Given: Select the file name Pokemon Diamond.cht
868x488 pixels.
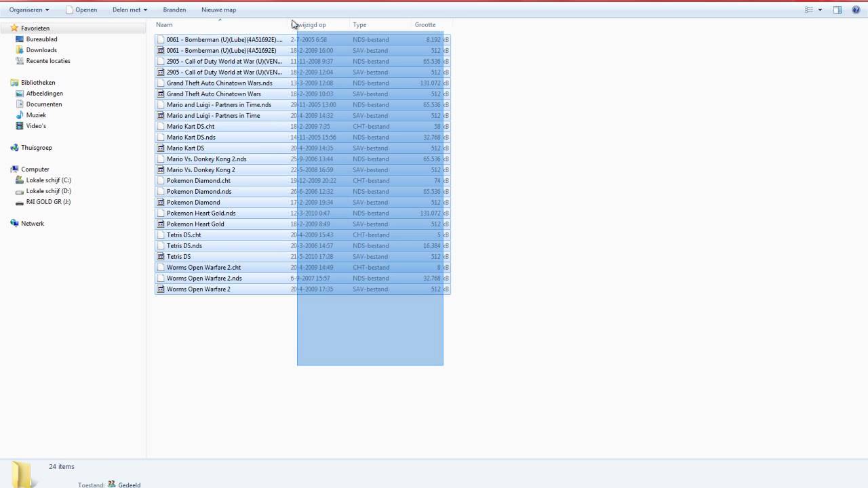Looking at the screenshot, I should pyautogui.click(x=199, y=180).
